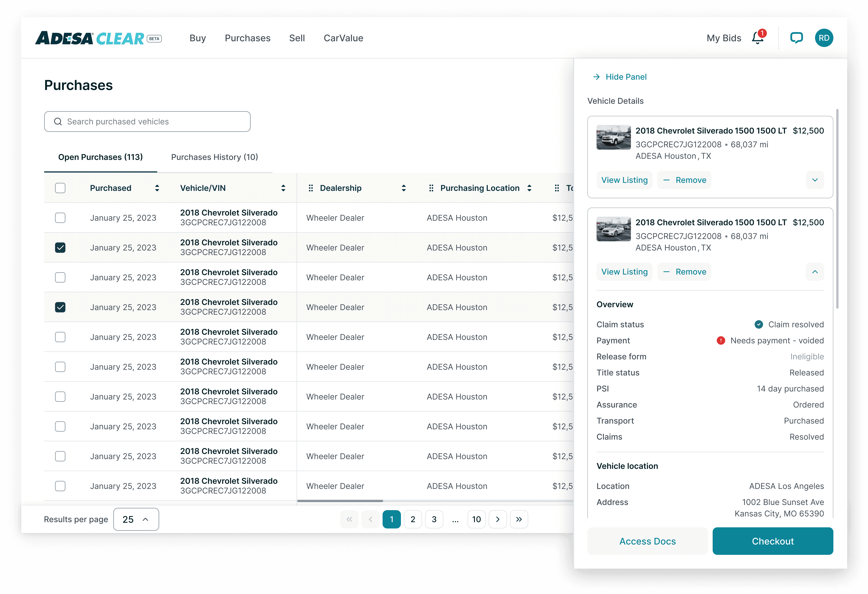This screenshot has width=868, height=594.
Task: Click the Dealership column drag handle
Action: (311, 188)
